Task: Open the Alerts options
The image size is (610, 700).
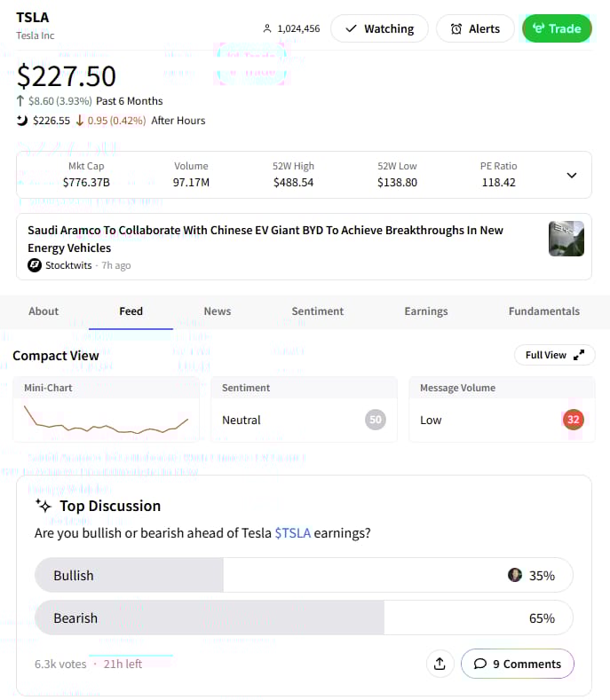Action: [474, 28]
